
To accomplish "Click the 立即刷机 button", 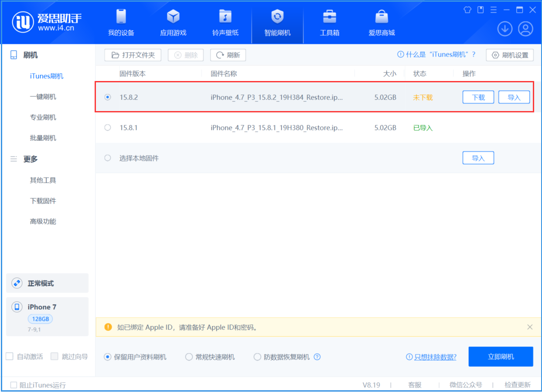I will [x=501, y=356].
